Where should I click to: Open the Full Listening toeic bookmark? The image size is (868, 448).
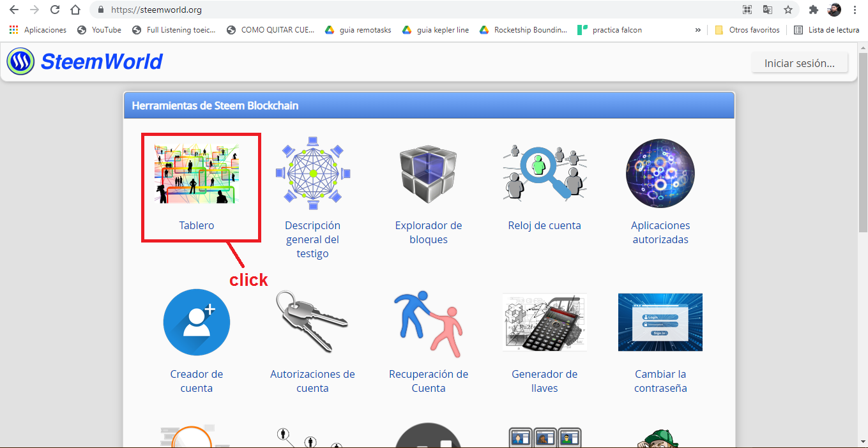(174, 30)
